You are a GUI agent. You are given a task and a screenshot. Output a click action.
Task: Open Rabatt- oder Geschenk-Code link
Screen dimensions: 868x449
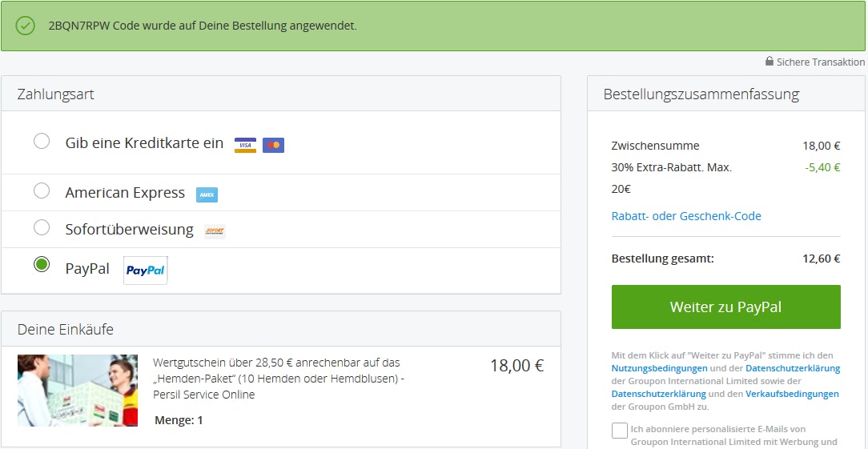click(x=685, y=216)
